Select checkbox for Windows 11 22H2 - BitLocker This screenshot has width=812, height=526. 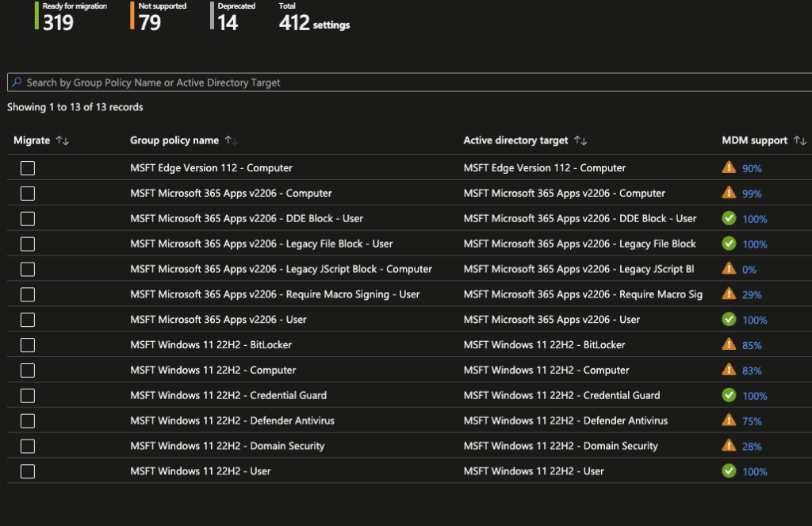click(28, 344)
